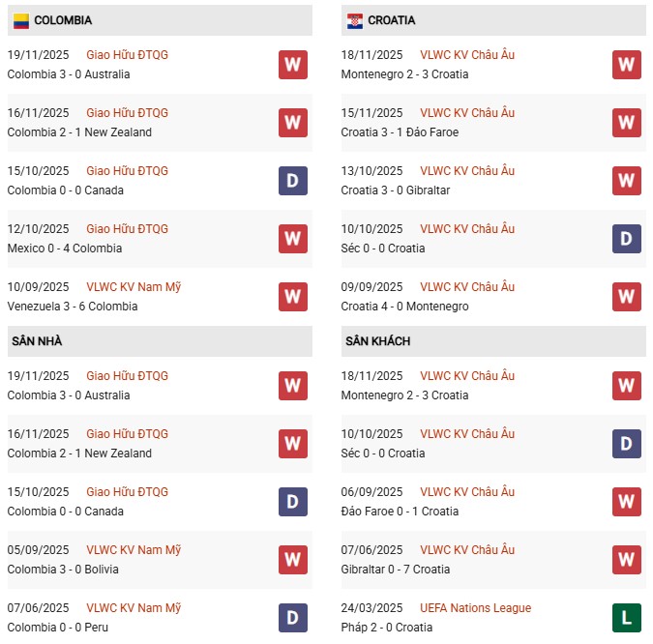
Task: Click the COLOMBIA team header title
Action: pyautogui.click(x=63, y=20)
